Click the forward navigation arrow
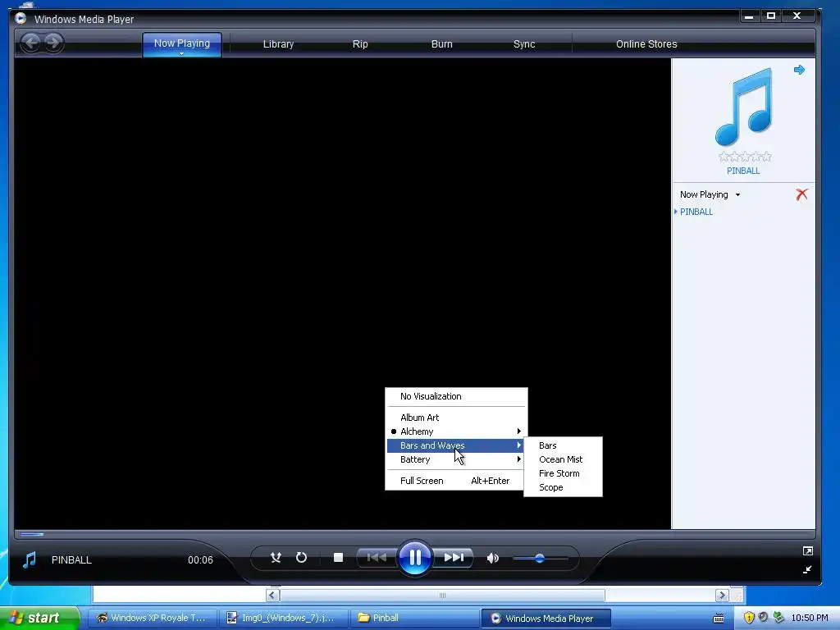Image resolution: width=840 pixels, height=630 pixels. point(53,43)
